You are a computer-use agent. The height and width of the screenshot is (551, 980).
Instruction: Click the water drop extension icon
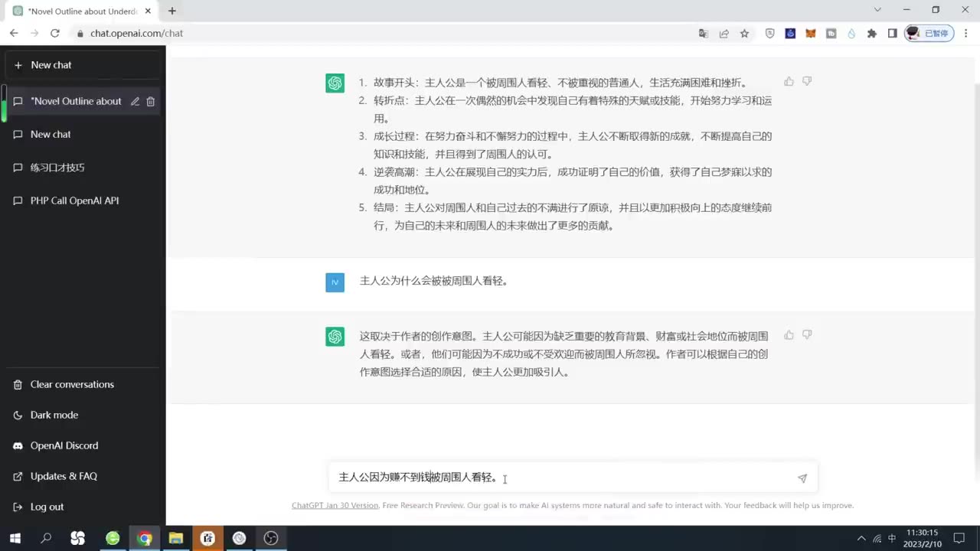851,33
